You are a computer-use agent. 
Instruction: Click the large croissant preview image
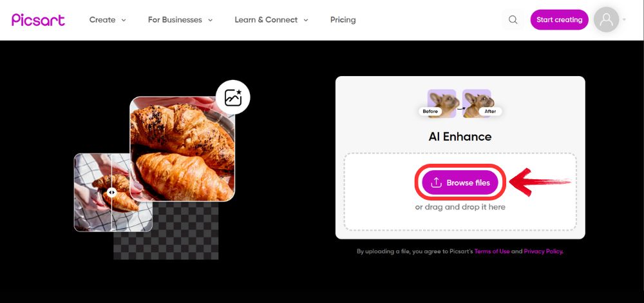(182, 149)
